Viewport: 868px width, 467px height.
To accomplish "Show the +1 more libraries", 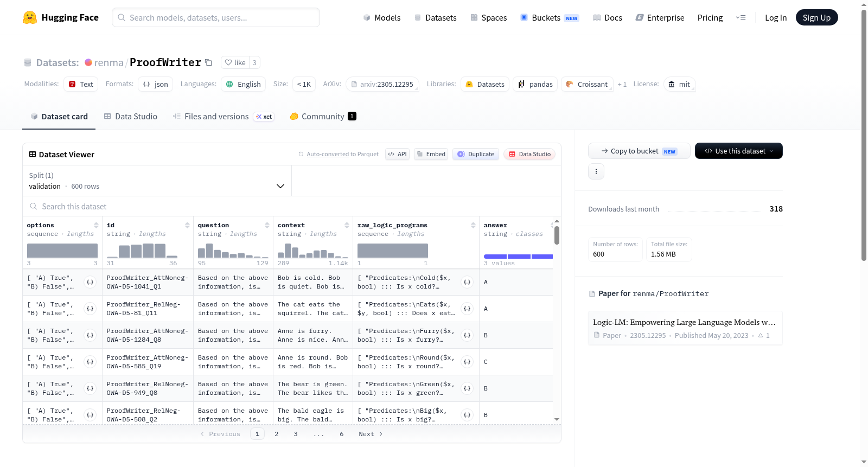I will (622, 84).
